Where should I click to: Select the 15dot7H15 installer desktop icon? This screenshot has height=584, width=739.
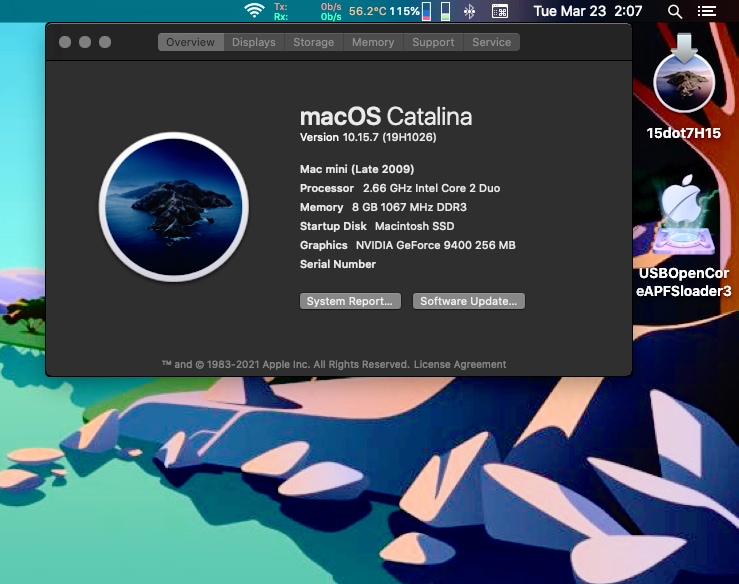(684, 87)
